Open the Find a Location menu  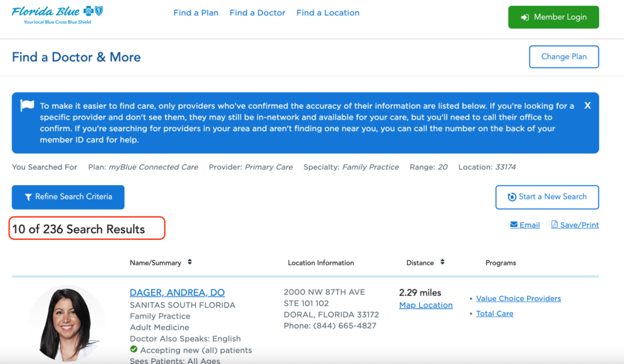coord(328,13)
